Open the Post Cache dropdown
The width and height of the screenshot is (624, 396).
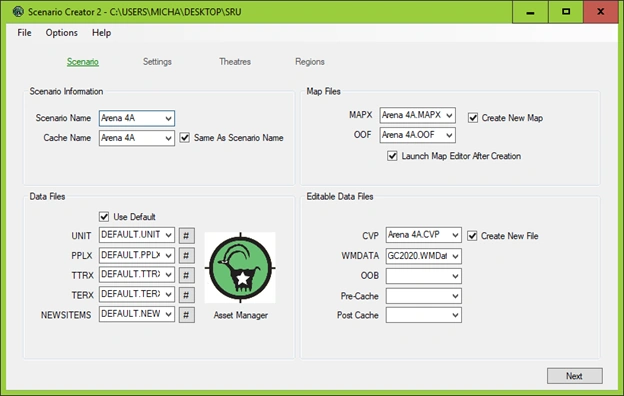coord(455,315)
